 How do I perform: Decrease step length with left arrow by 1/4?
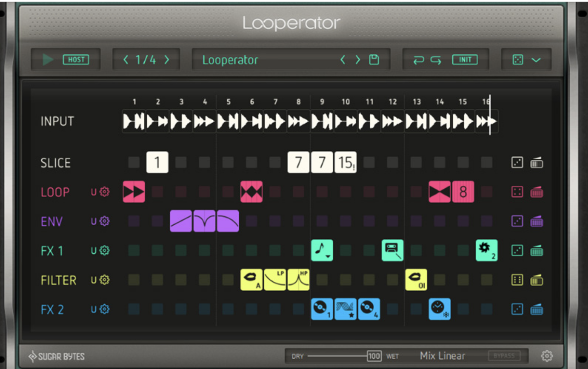click(126, 60)
